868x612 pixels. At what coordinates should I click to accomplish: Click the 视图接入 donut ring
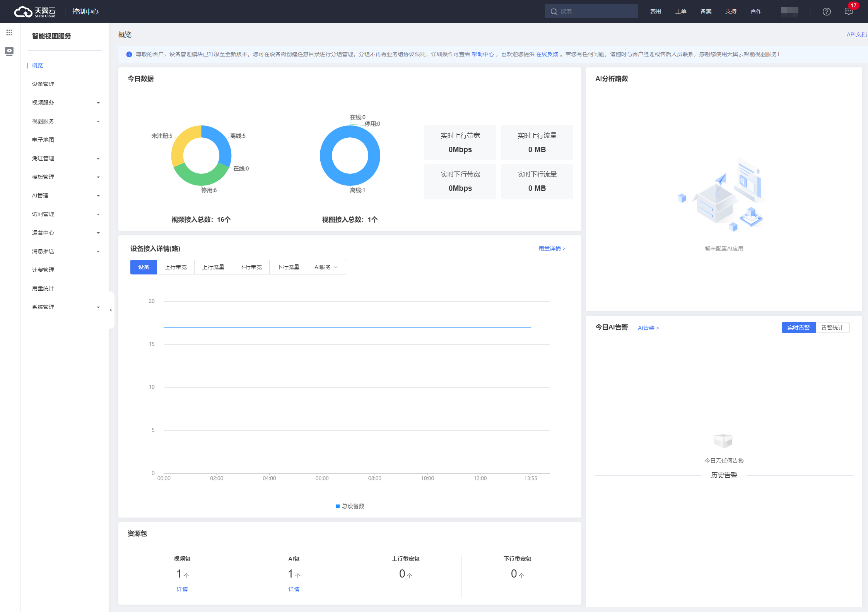[x=326, y=156]
